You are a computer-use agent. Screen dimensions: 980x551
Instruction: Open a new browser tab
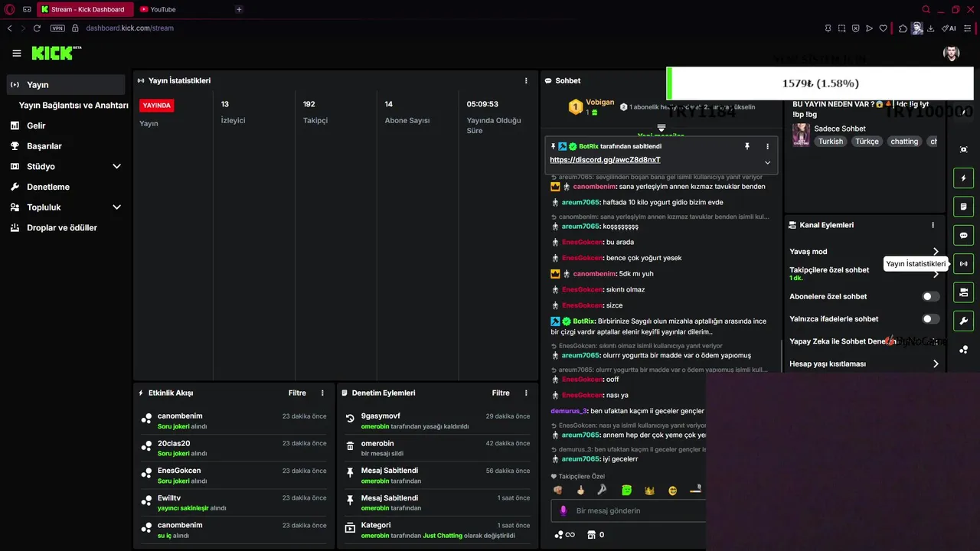click(239, 9)
